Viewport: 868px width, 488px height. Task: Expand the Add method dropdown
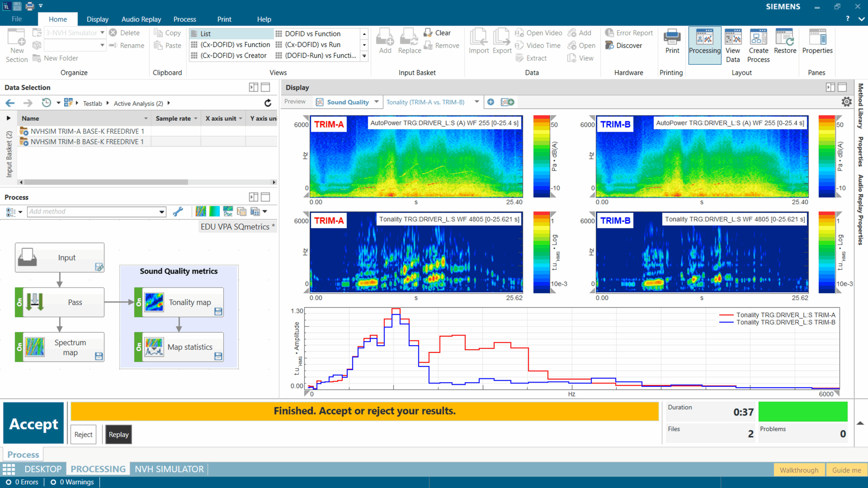[162, 212]
